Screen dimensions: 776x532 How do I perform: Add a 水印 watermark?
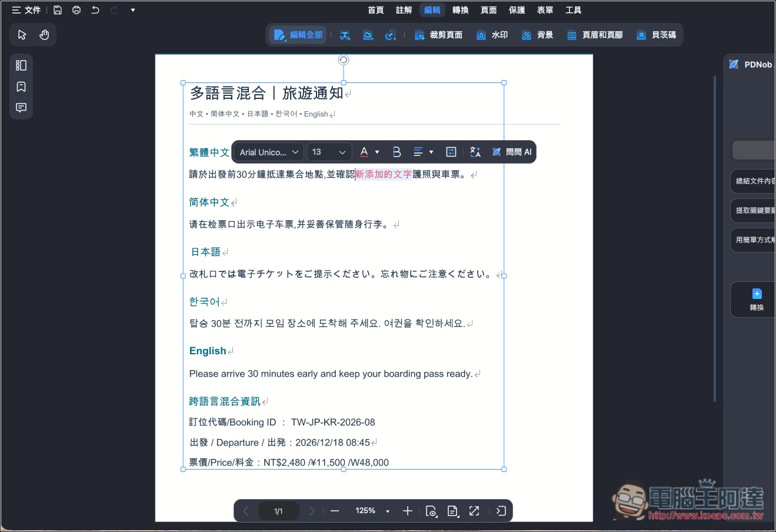(492, 35)
